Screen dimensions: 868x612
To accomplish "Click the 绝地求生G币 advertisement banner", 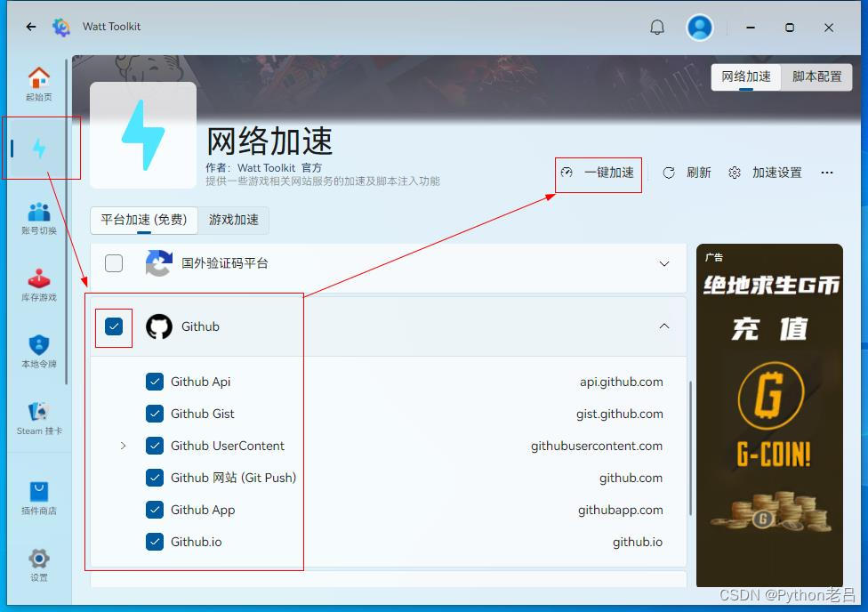I will point(769,415).
